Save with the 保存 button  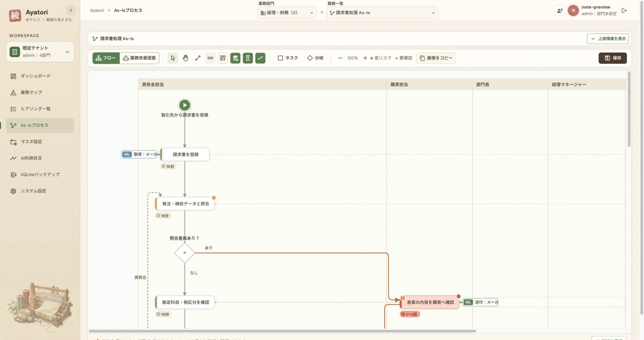pyautogui.click(x=613, y=58)
